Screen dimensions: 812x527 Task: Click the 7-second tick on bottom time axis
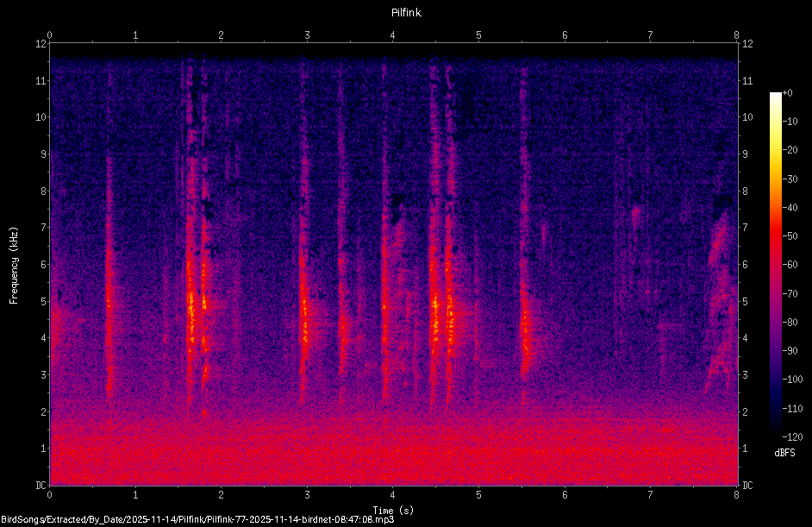click(651, 495)
